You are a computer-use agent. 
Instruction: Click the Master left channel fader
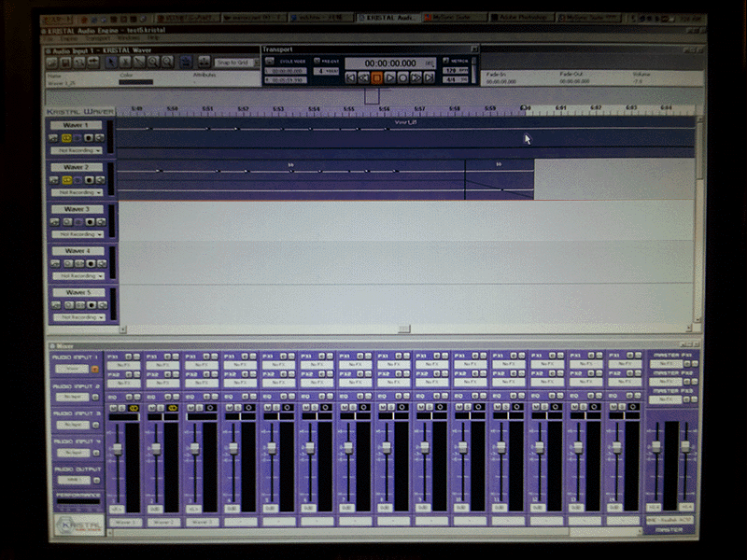655,446
